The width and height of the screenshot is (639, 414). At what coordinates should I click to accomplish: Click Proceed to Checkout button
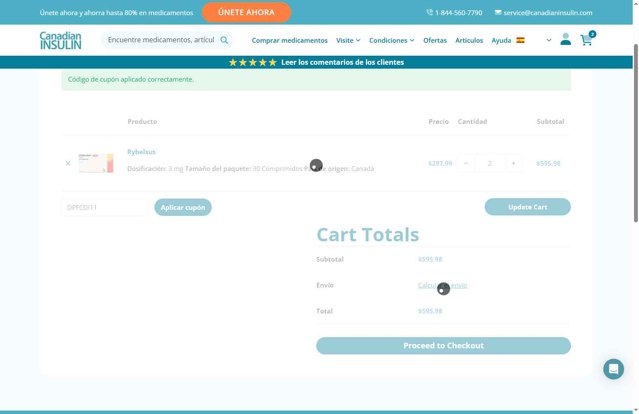pyautogui.click(x=443, y=346)
